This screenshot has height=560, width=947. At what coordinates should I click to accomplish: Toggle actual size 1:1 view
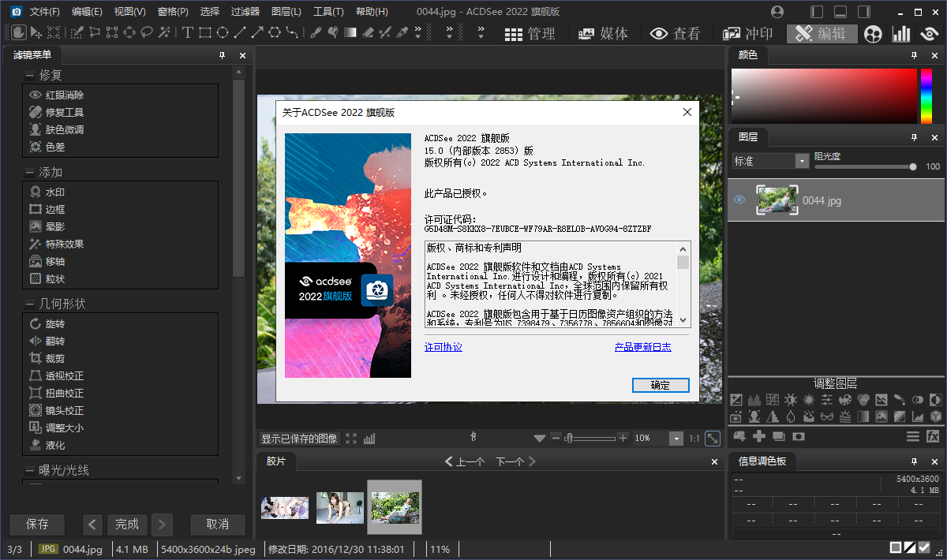point(694,439)
